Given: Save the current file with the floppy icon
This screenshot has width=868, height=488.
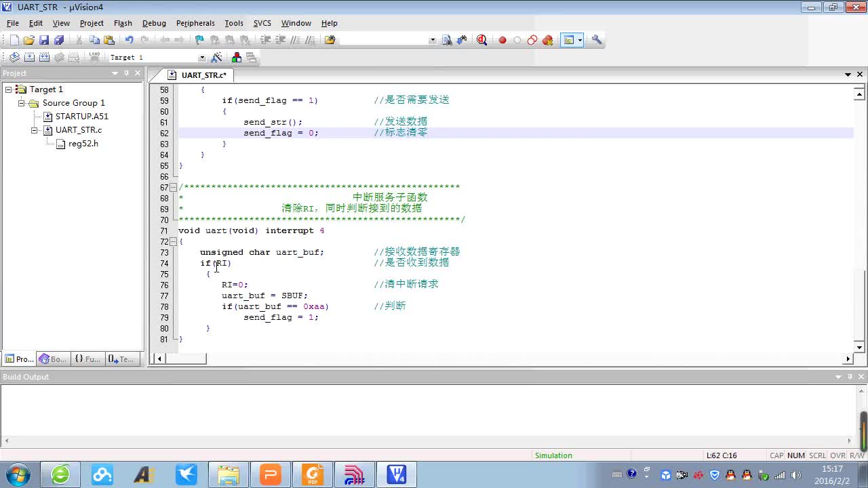Looking at the screenshot, I should point(44,40).
